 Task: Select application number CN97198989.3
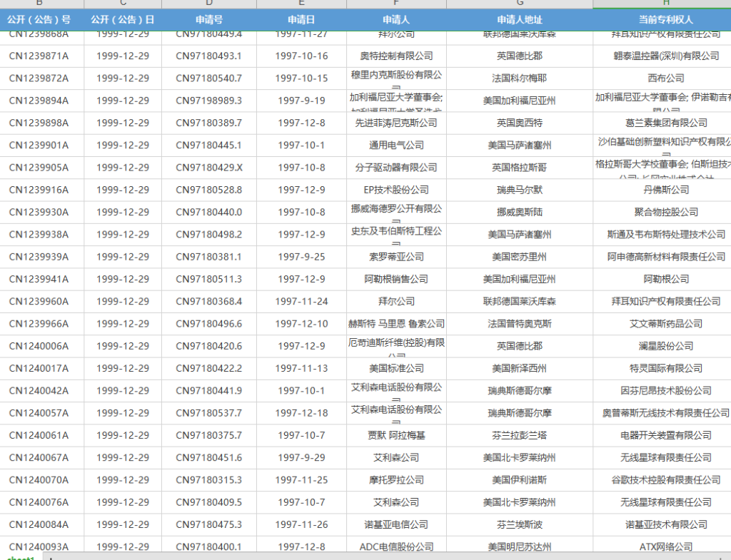[209, 101]
